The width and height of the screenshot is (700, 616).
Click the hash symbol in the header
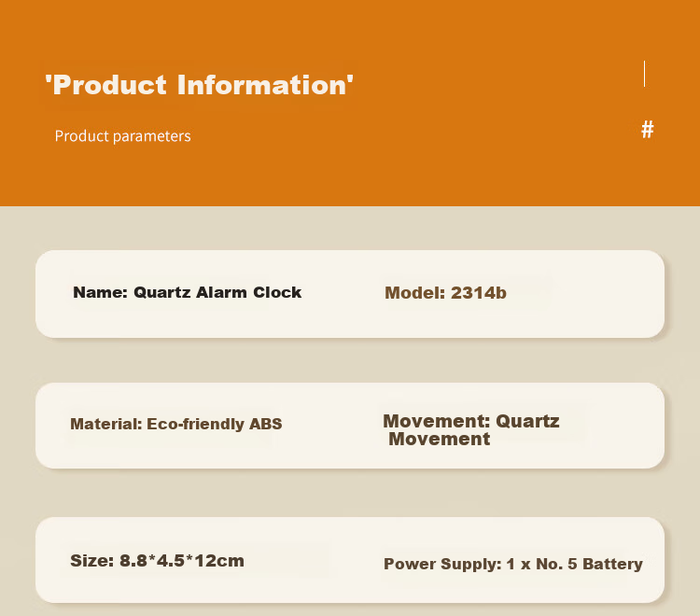[648, 130]
